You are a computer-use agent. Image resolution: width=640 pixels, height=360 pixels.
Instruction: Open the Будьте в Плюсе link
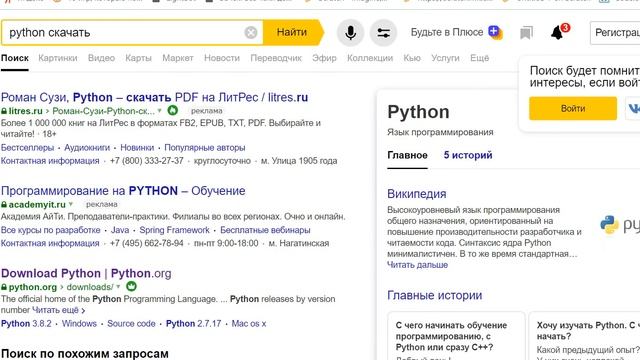coord(447,32)
